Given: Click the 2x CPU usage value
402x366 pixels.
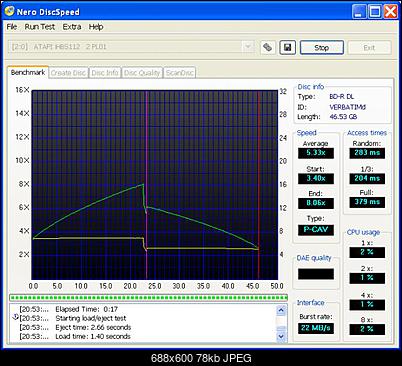Looking at the screenshot, I should (x=367, y=278).
